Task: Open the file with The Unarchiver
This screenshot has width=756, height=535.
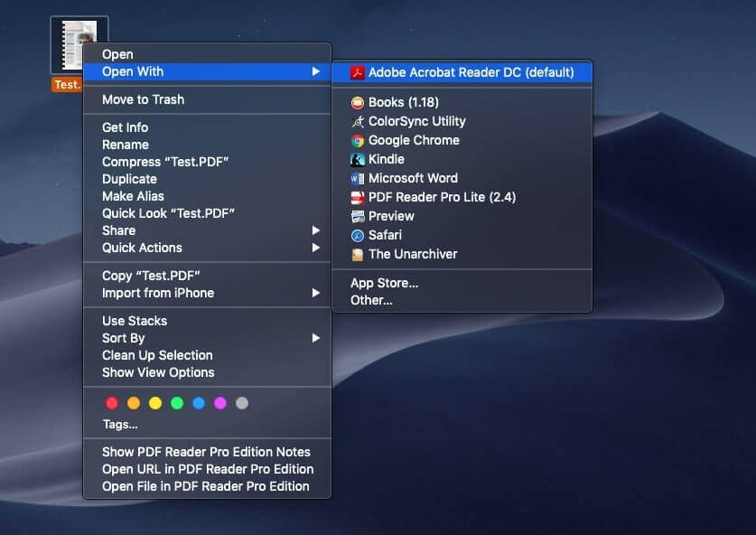Action: tap(462, 254)
